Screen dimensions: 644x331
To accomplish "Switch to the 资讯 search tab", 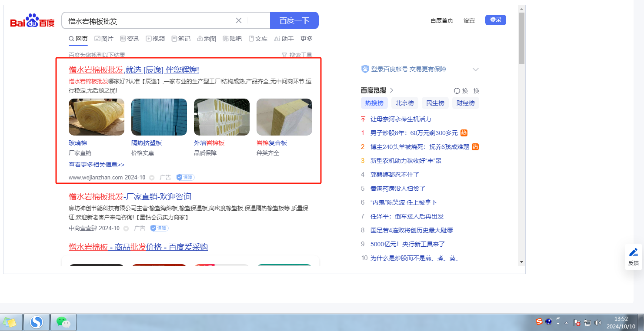I will click(x=130, y=39).
